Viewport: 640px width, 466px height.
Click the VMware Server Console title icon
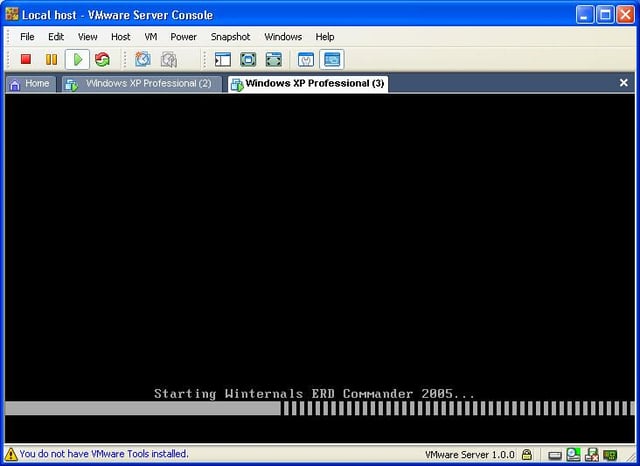pos(12,14)
